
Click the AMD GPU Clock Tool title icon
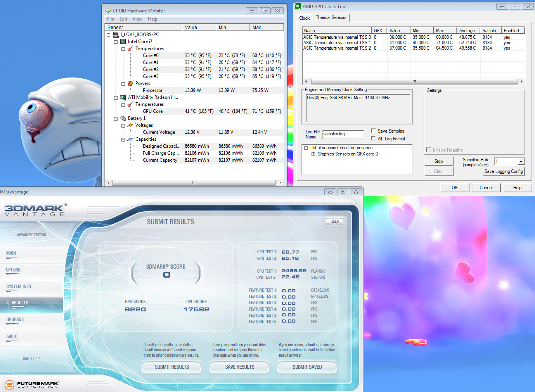point(298,6)
